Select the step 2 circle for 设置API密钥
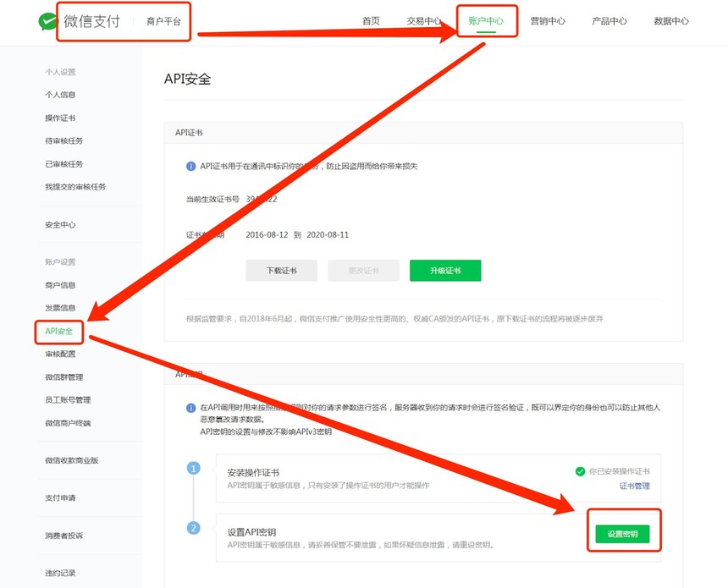The image size is (728, 588). (194, 528)
